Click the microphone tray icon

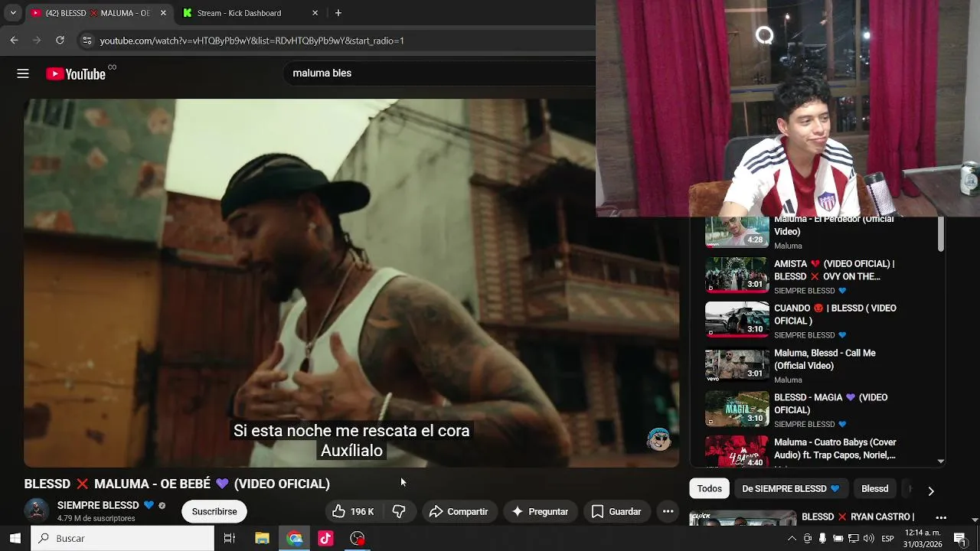822,539
